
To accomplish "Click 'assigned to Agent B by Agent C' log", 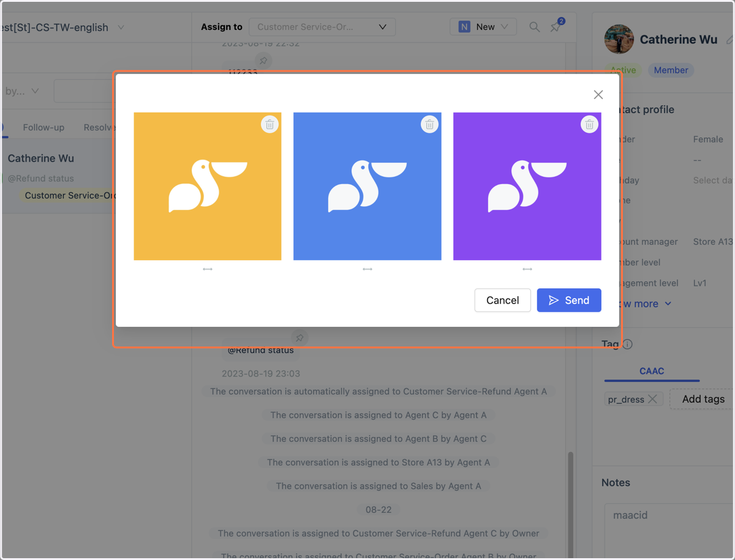I will point(379,439).
